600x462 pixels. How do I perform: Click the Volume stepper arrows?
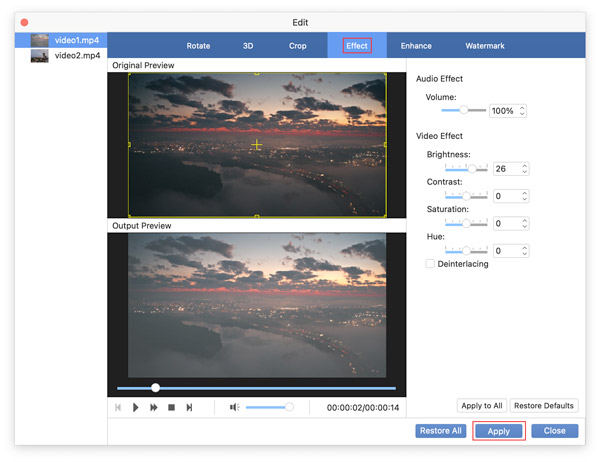click(x=522, y=111)
